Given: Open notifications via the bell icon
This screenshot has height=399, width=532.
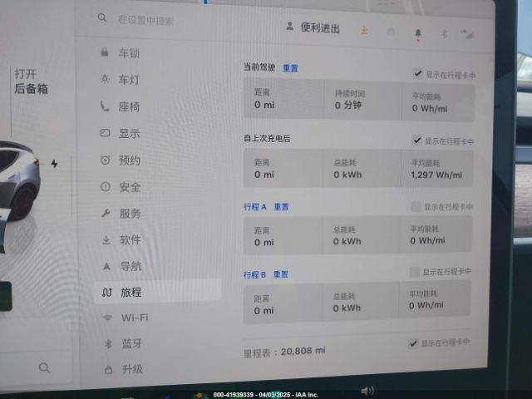Looking at the screenshot, I should point(417,32).
